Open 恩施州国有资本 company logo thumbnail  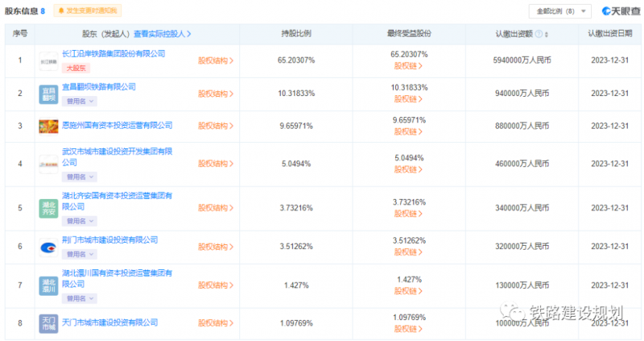coord(48,127)
